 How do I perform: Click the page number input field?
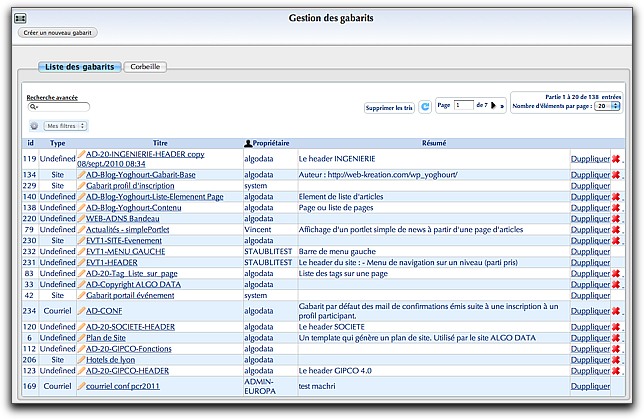(x=464, y=105)
